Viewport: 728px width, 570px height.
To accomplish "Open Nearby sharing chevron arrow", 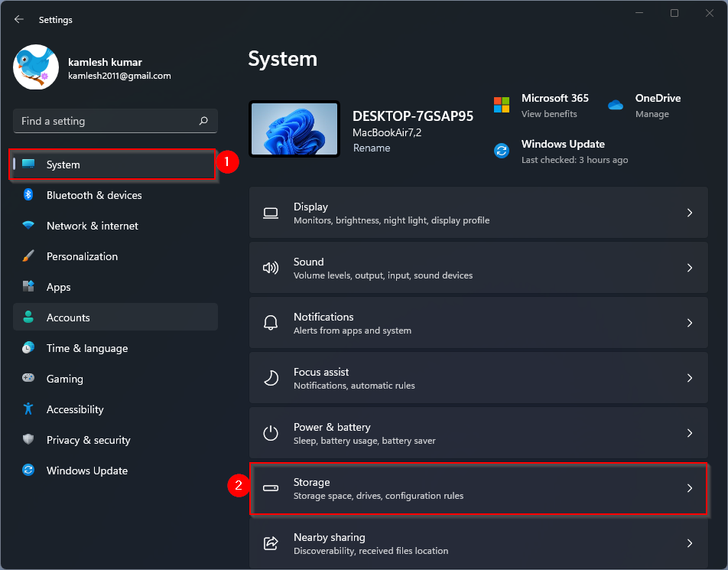I will pyautogui.click(x=689, y=543).
